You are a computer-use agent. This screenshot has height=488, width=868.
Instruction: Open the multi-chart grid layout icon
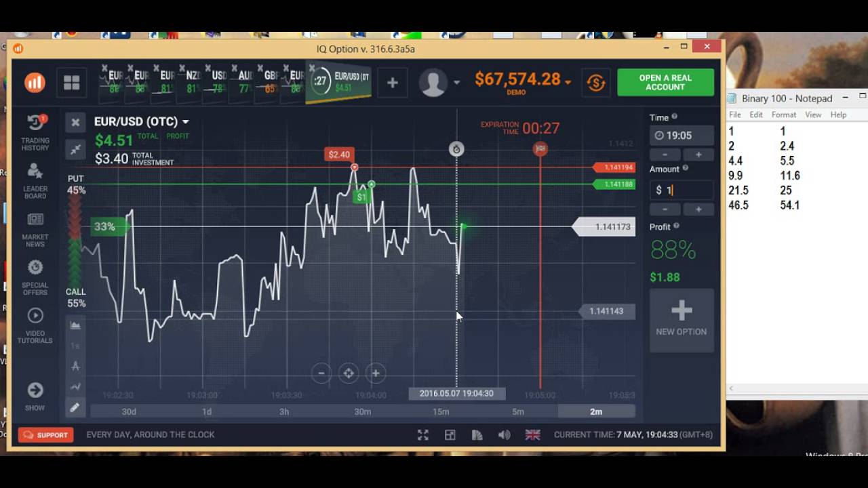[71, 83]
